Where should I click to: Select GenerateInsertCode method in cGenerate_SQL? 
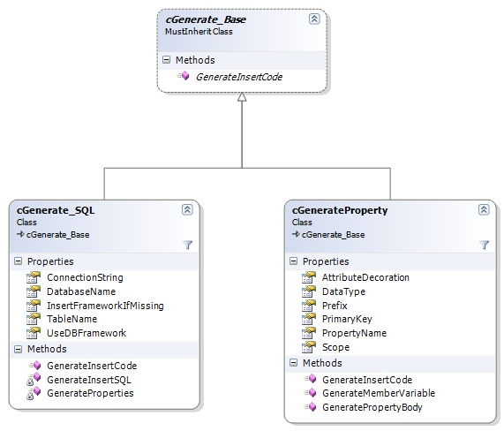[x=92, y=366]
